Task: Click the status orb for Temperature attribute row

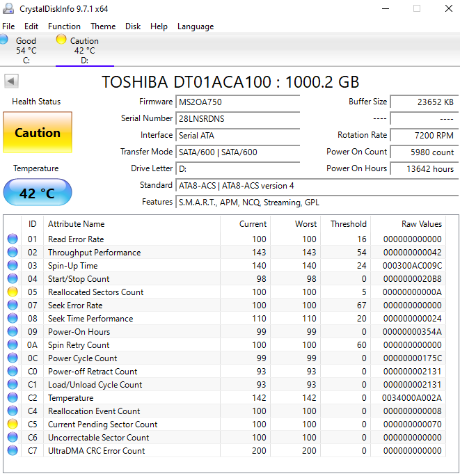Action: click(13, 397)
